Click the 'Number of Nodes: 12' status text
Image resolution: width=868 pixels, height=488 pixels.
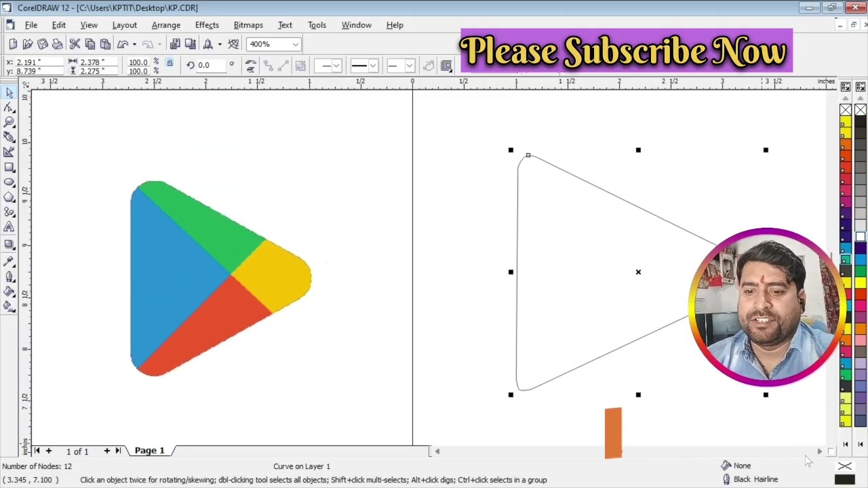(37, 466)
